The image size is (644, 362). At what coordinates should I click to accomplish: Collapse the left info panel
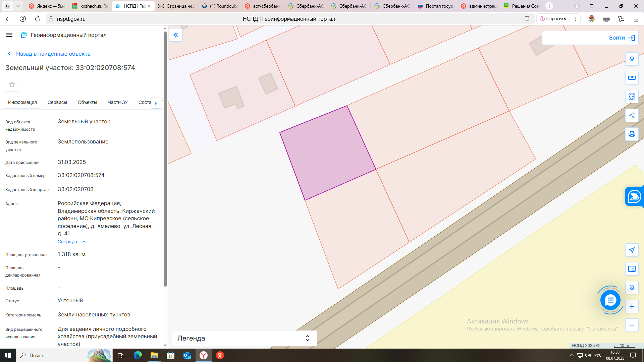(176, 35)
